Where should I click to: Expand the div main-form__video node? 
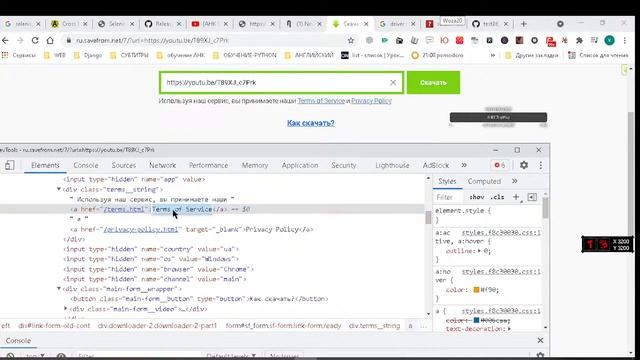click(x=66, y=309)
